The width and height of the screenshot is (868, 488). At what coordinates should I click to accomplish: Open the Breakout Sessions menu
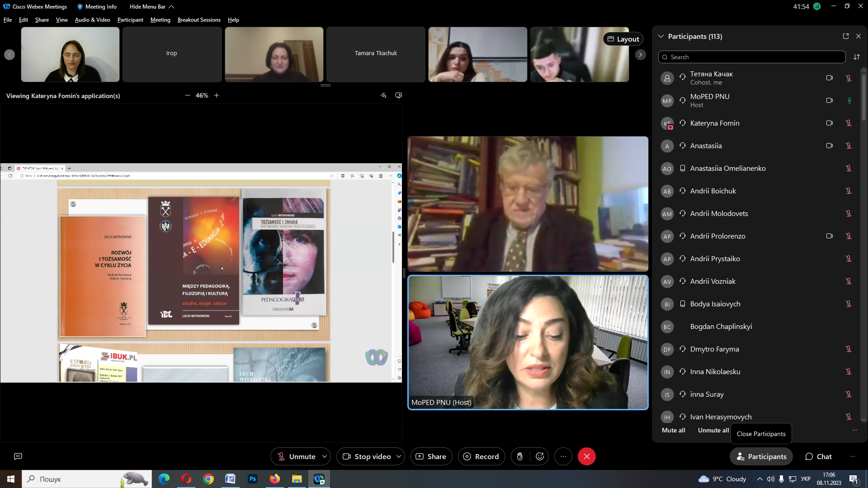tap(199, 20)
